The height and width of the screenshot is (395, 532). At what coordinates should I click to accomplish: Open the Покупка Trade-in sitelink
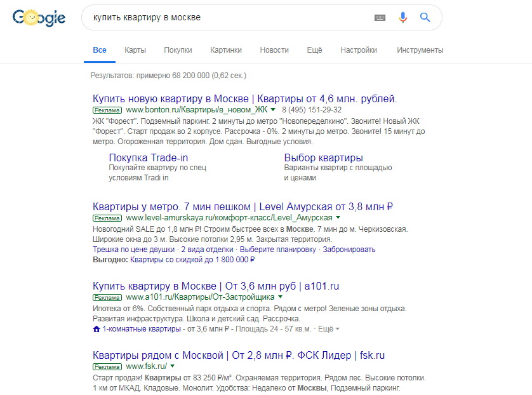coord(147,157)
